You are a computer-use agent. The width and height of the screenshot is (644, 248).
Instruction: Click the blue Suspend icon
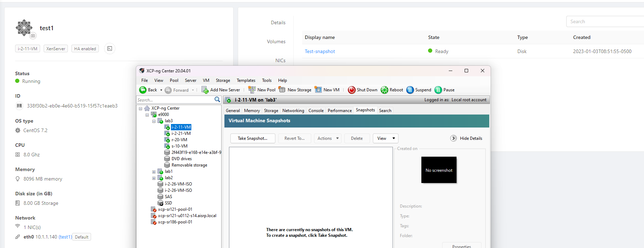pos(410,90)
